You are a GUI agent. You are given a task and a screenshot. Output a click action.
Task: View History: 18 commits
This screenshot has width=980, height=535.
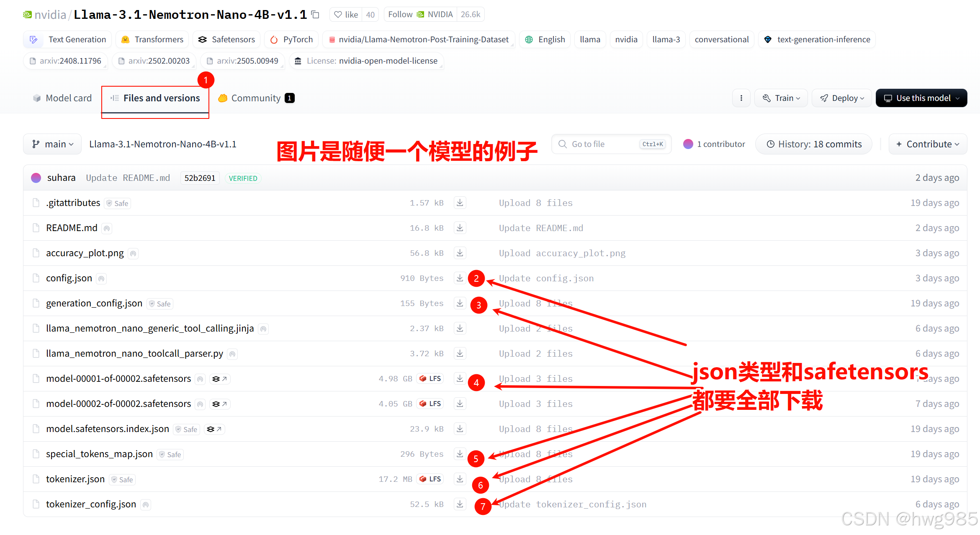tap(813, 144)
